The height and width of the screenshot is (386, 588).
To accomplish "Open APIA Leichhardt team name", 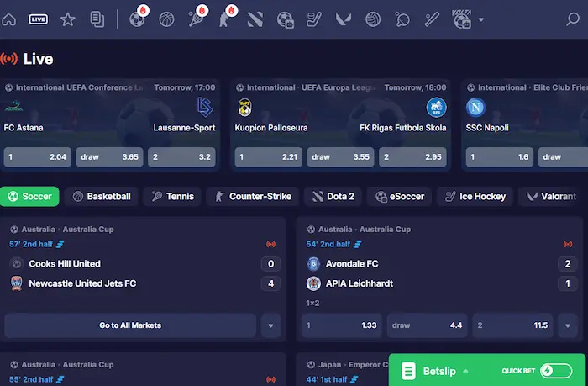I will click(x=360, y=283).
